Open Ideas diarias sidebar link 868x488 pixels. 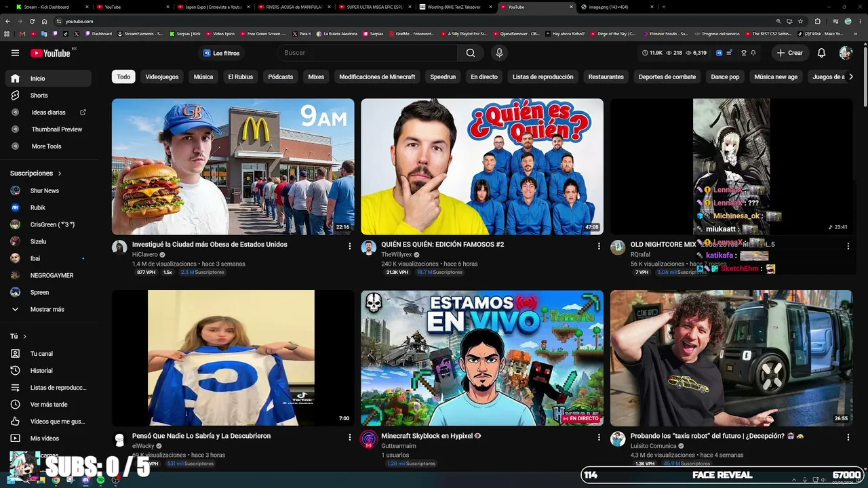point(47,113)
